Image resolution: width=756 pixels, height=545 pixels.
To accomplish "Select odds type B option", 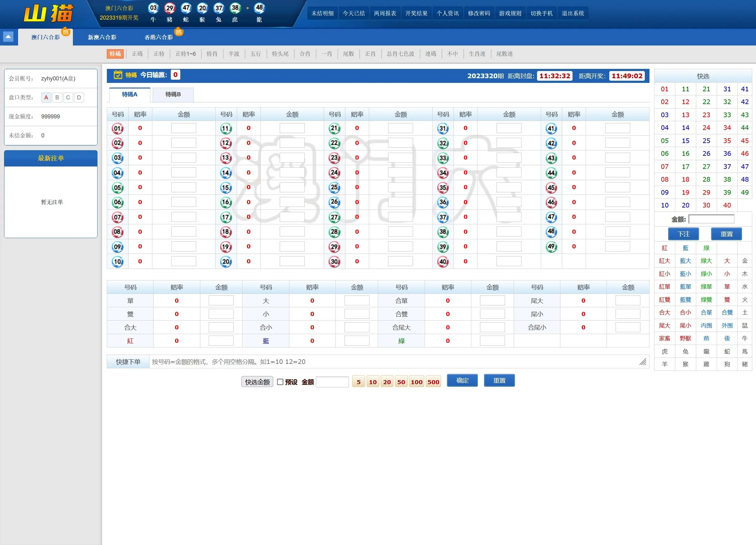I will tap(57, 98).
